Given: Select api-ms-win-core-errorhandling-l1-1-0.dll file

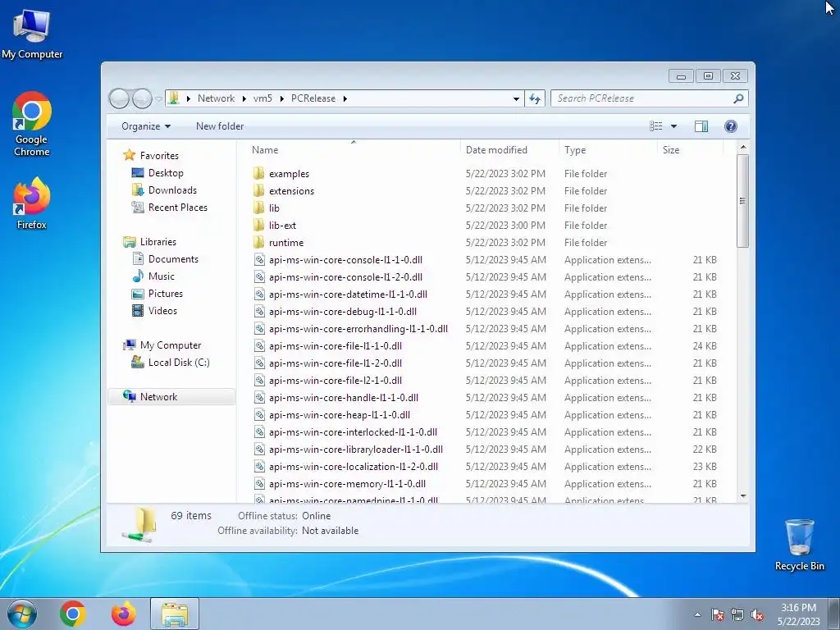Looking at the screenshot, I should tap(358, 329).
